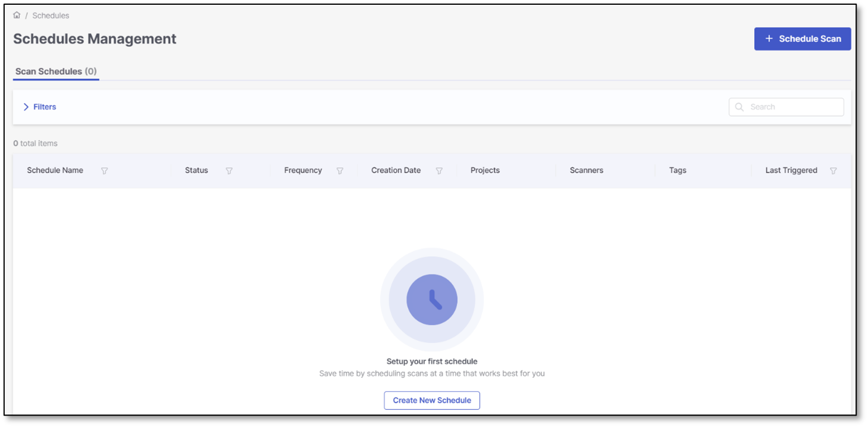Screen dimensions: 868x427
Task: Expand the Filters chevron arrow
Action: 26,107
